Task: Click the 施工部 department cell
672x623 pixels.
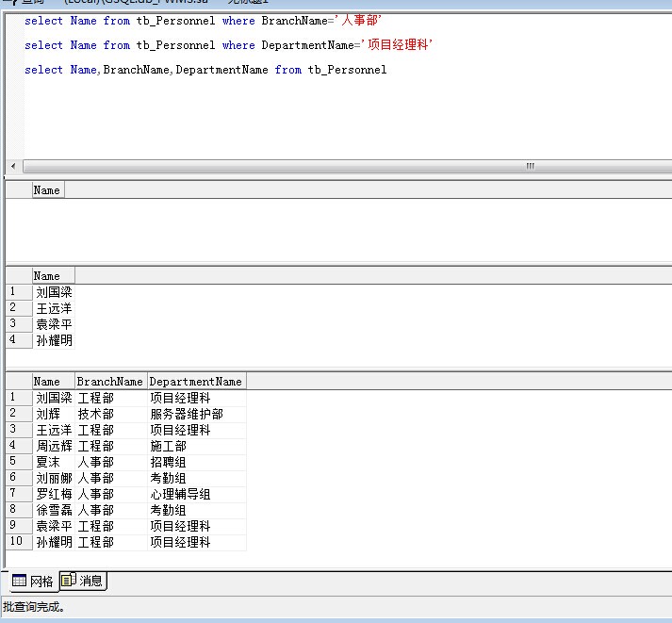Action: 197,446
